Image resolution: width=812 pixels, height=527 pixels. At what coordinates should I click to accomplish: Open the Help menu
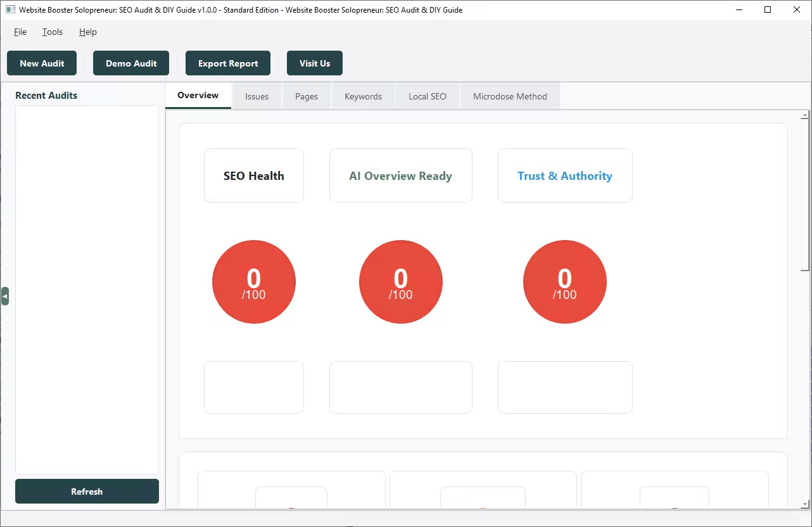(88, 32)
